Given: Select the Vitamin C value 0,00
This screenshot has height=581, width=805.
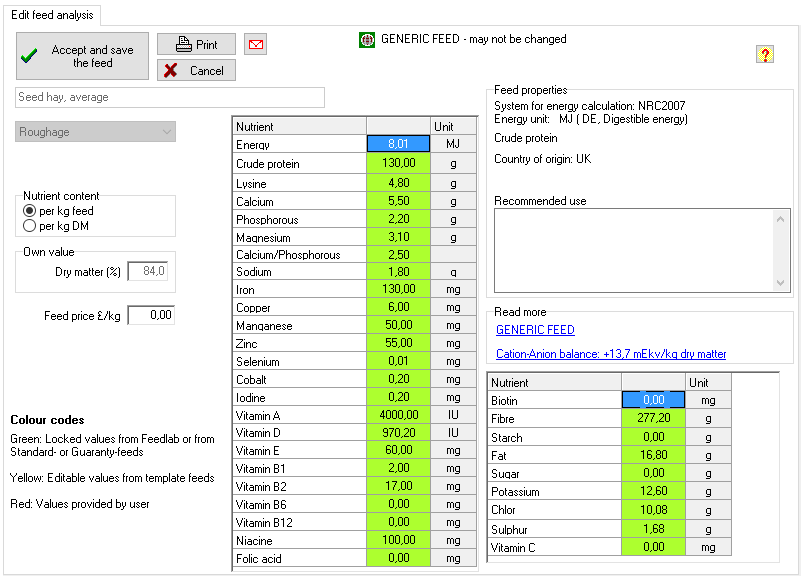Looking at the screenshot, I should 653,547.
